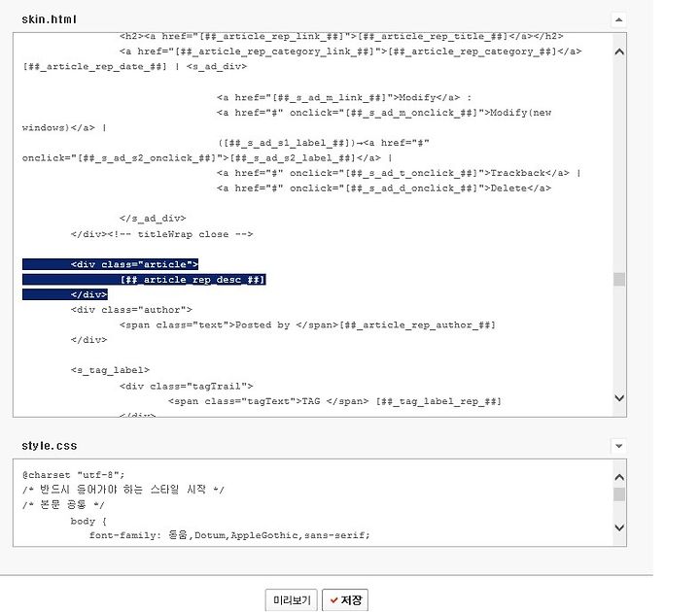This screenshot has height=612, width=700.
Task: Click the s_ad_m_link Modify code line
Action: pyautogui.click(x=344, y=98)
